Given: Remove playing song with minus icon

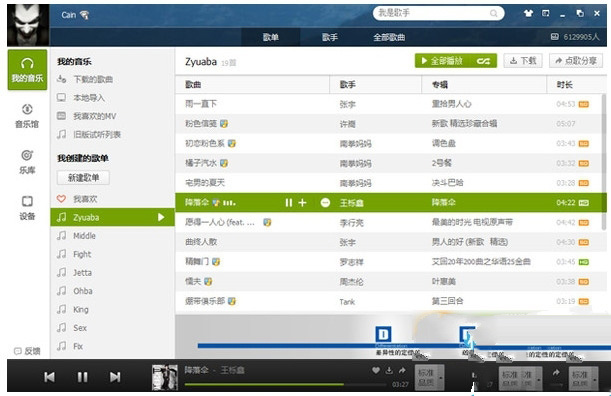Looking at the screenshot, I should tap(325, 203).
